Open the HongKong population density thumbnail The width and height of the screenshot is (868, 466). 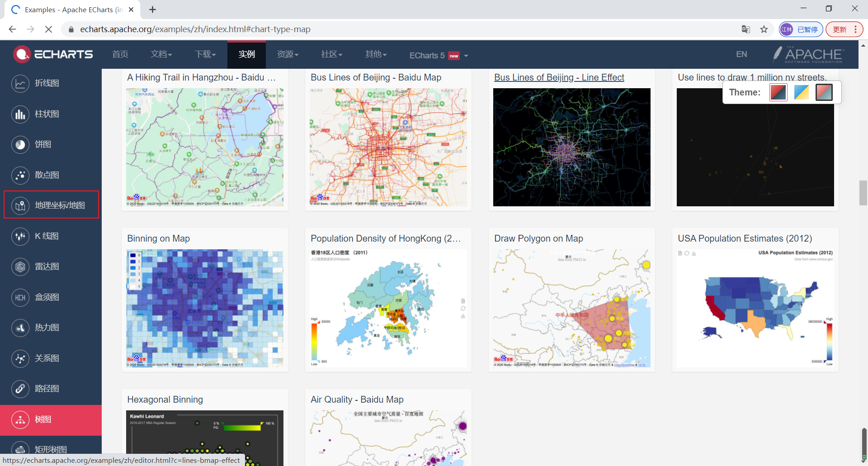coord(388,308)
